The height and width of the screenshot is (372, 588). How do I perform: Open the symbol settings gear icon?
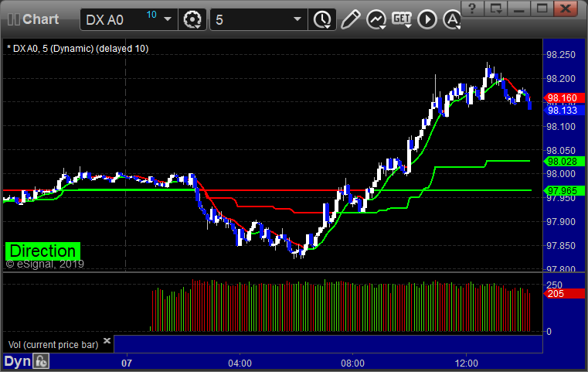point(192,19)
